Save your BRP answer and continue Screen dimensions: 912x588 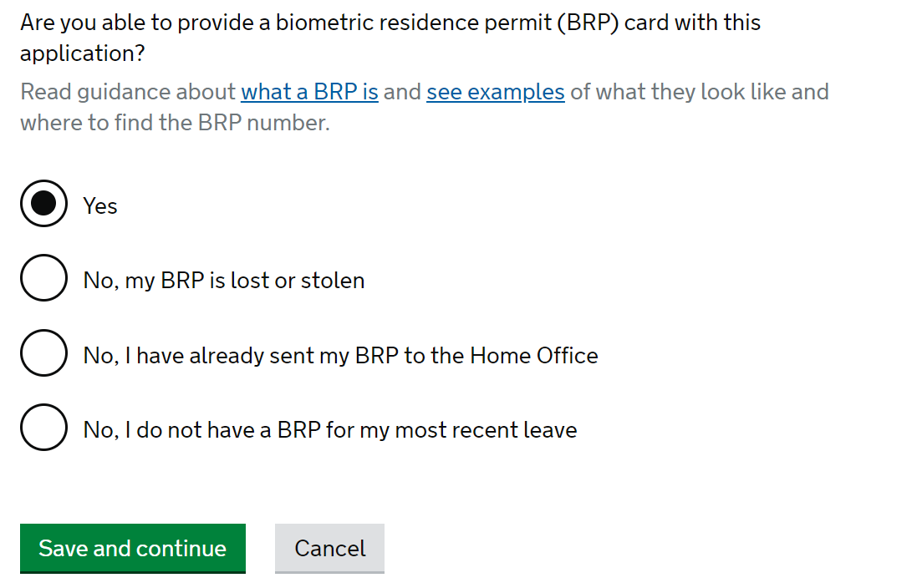(x=132, y=549)
